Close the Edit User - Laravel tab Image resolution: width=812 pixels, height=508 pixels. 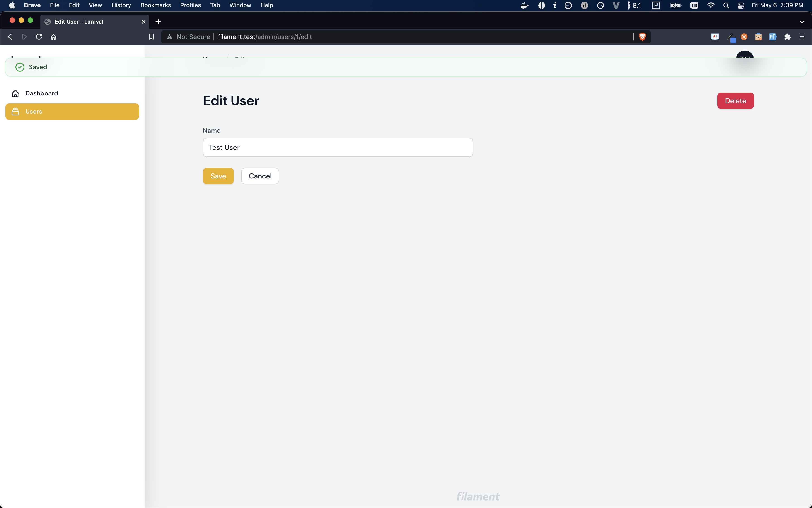coord(144,22)
